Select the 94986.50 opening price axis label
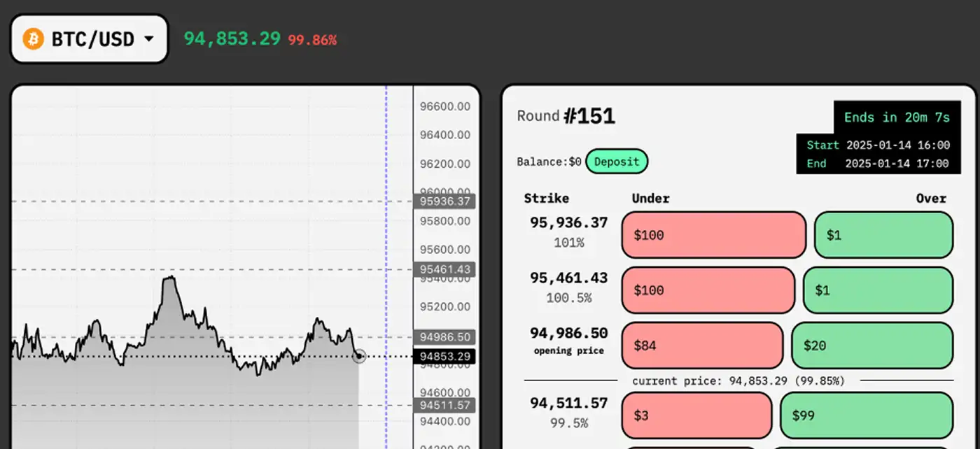980x449 pixels. (x=444, y=337)
